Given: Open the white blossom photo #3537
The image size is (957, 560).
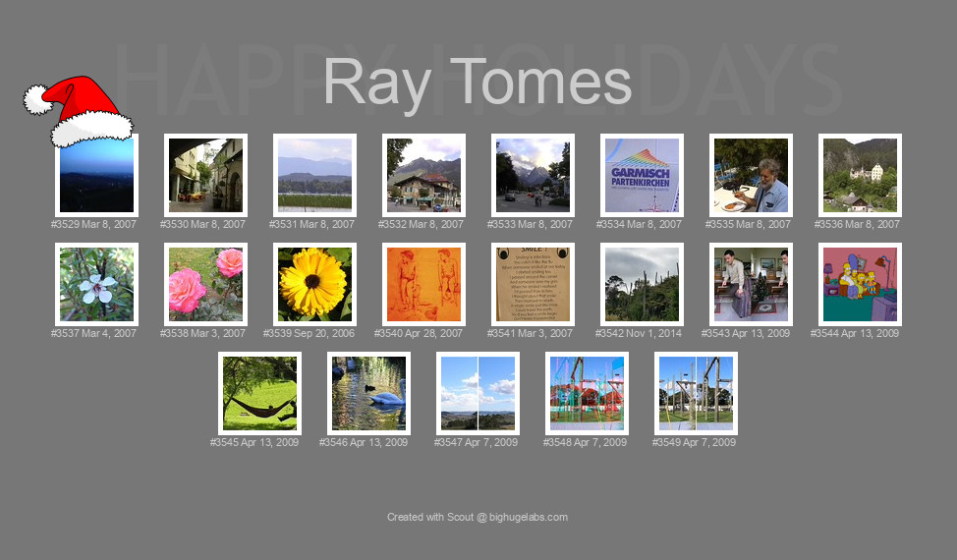Looking at the screenshot, I should click(96, 284).
